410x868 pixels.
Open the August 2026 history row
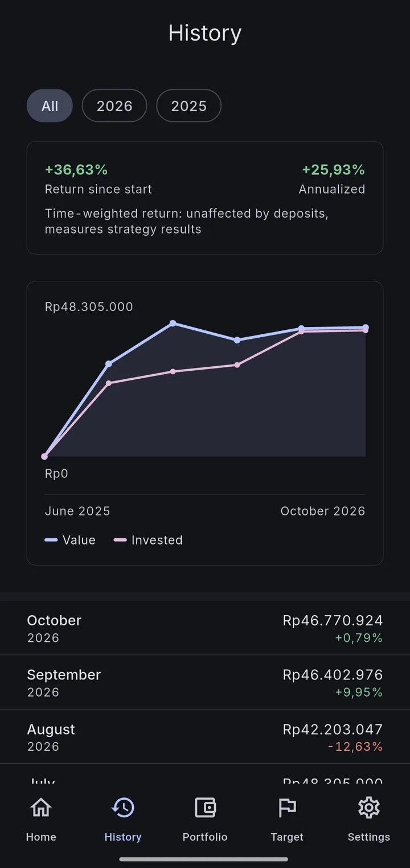(x=205, y=737)
